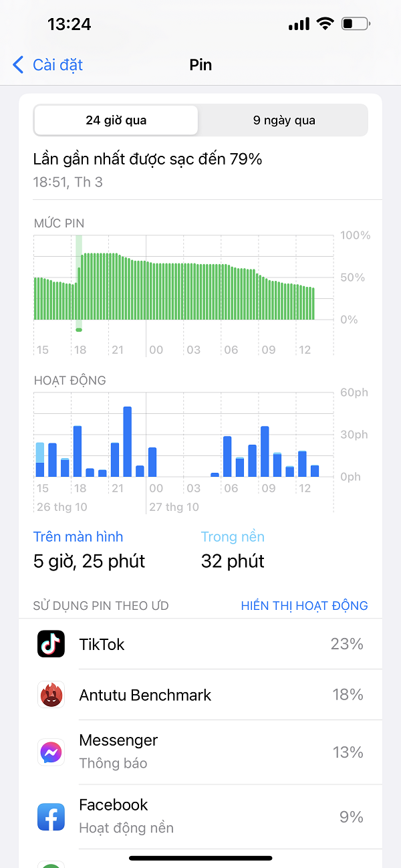Tap the tallest activity bar after 21h
Screen dimensions: 401x868
[127, 441]
